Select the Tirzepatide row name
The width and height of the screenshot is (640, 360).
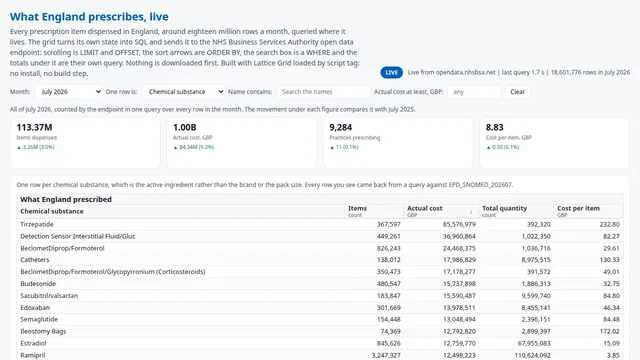[37, 224]
